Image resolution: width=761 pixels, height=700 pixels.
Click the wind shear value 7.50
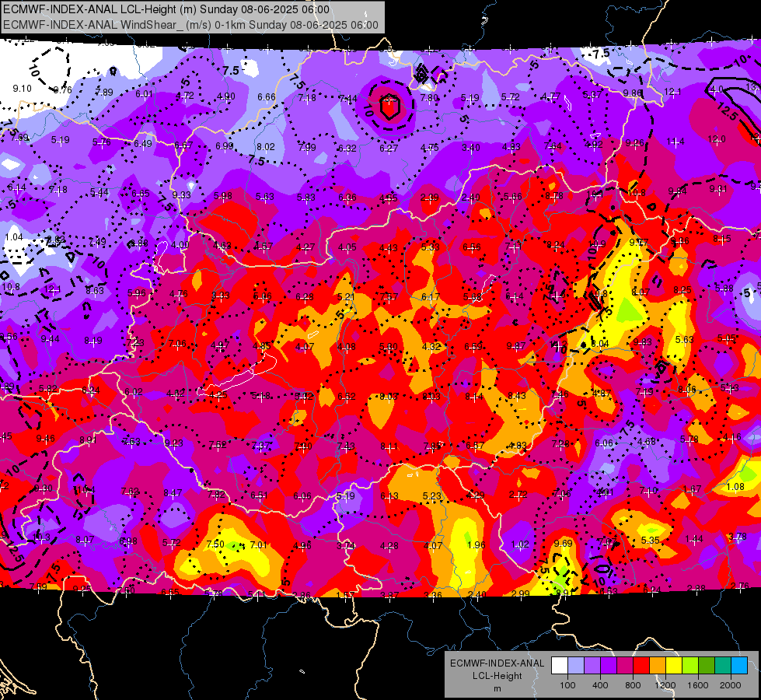point(215,544)
